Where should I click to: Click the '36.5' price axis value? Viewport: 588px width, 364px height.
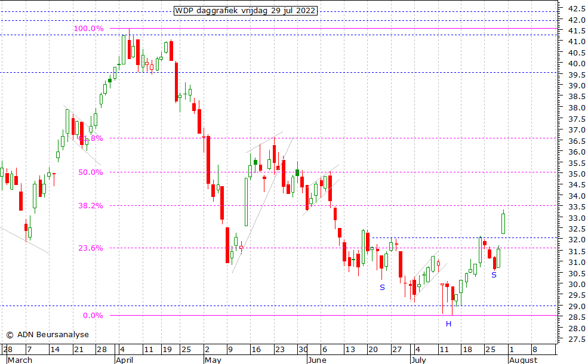577,141
